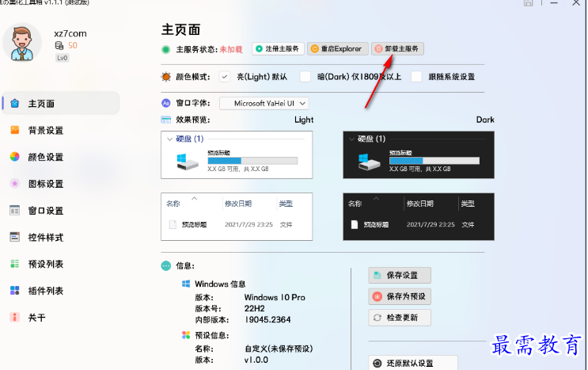Click the v1.0.0 preset version text
The width and height of the screenshot is (588, 370).
tap(256, 360)
